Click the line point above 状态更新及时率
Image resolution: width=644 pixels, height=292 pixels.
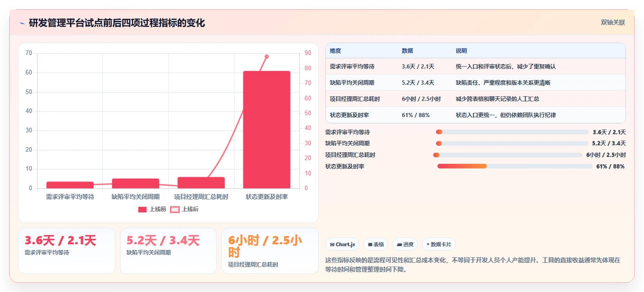267,56
